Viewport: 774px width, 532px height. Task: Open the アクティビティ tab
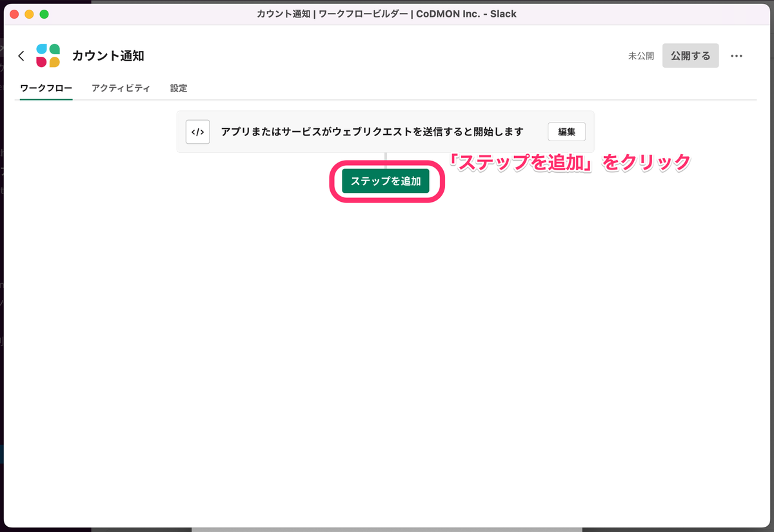[x=121, y=88]
